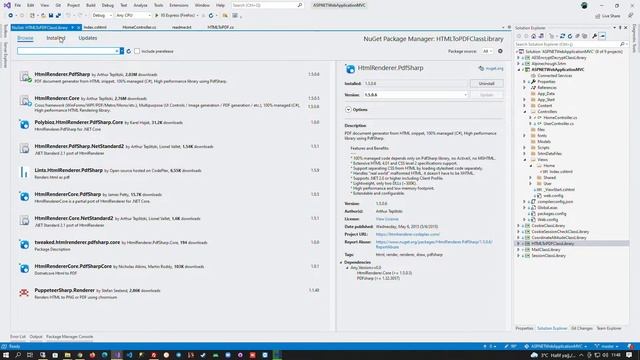Click the View License link
This screenshot has height=360, width=640.
pyautogui.click(x=387, y=219)
